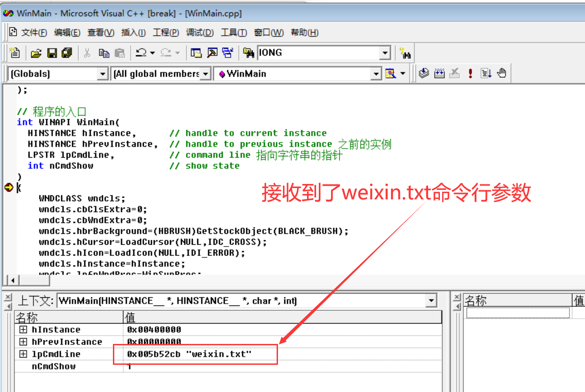Viewport: 585px width, 392px height.
Task: Click the WizardBar actions wand icon
Action: coord(390,73)
